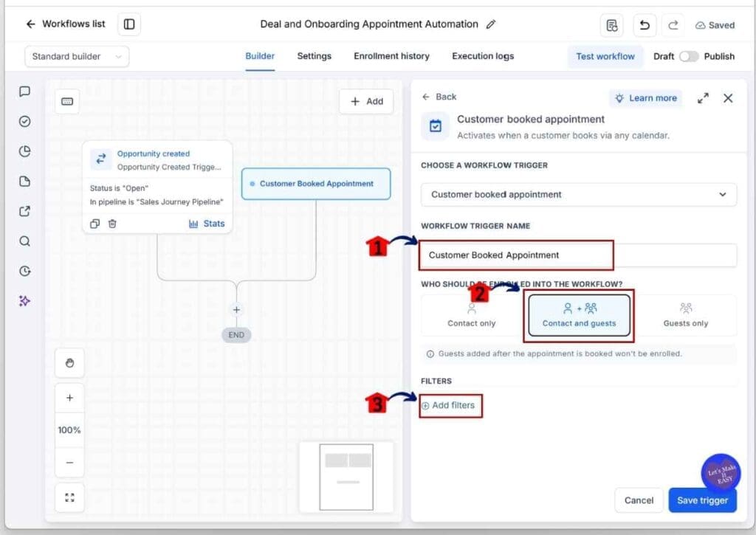Toggle the Draft/Publish switch
This screenshot has height=535, width=756.
coord(689,56)
